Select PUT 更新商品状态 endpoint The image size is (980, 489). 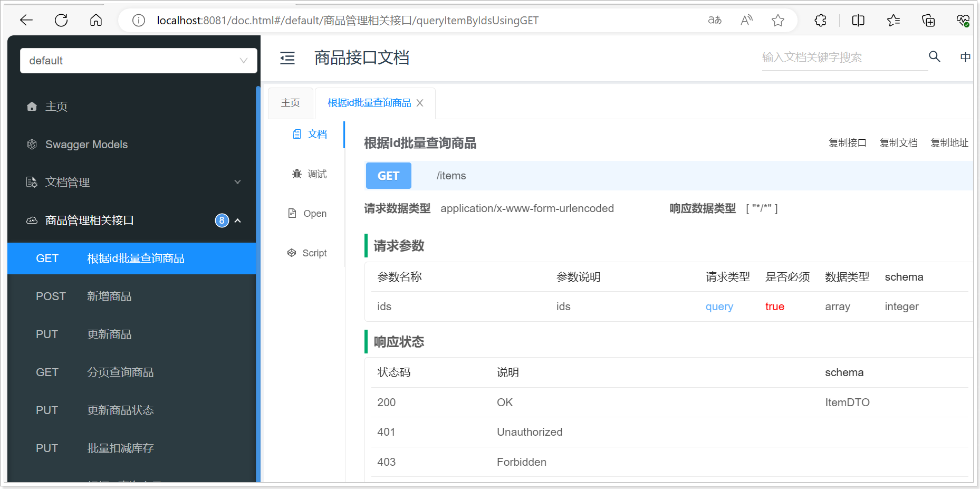coord(132,410)
